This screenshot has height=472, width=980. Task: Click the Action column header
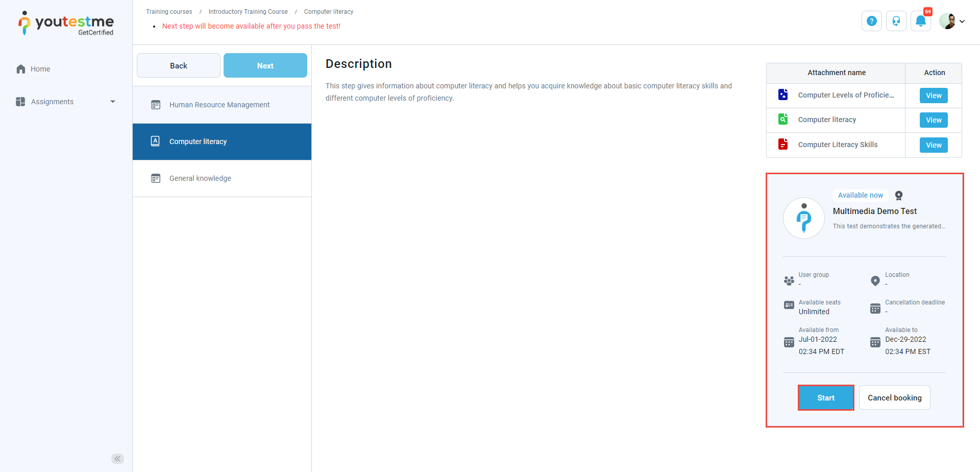(934, 73)
